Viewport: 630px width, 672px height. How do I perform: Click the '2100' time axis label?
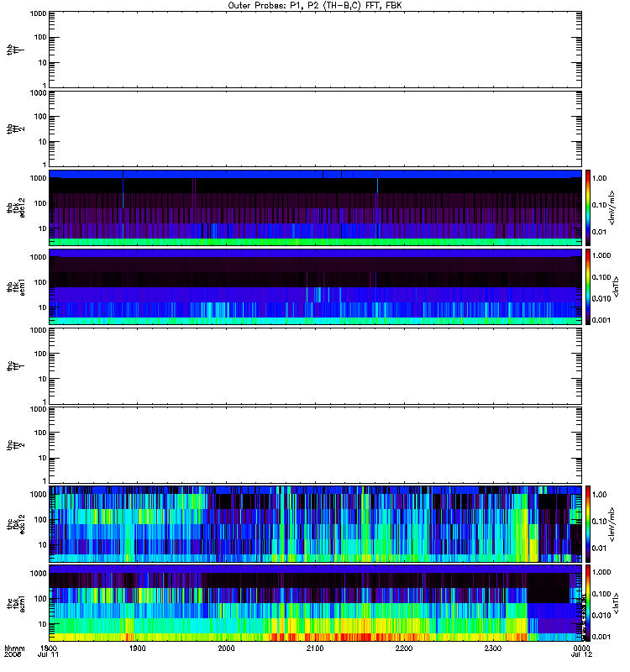coord(315,648)
